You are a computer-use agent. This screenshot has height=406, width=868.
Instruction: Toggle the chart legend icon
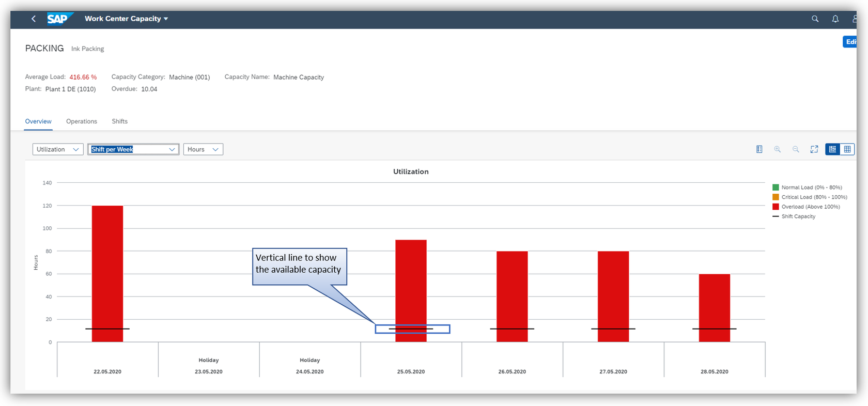click(x=760, y=149)
